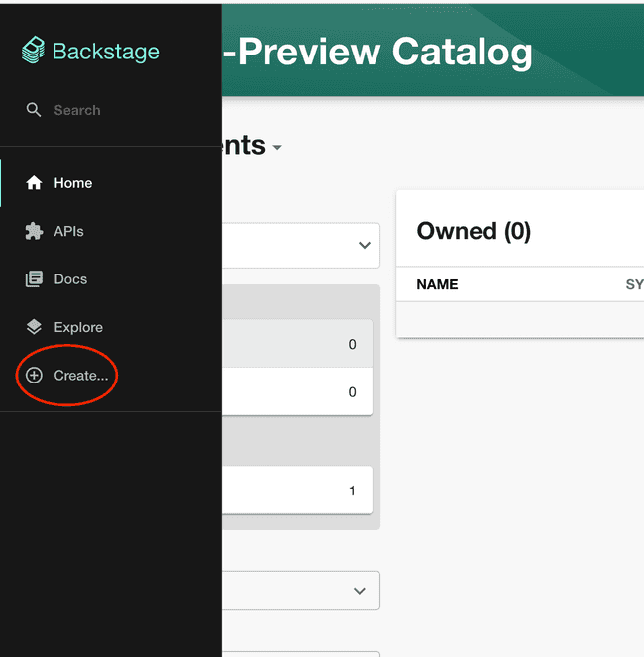Open the Docs sidebar item
The width and height of the screenshot is (644, 657).
pyautogui.click(x=111, y=279)
